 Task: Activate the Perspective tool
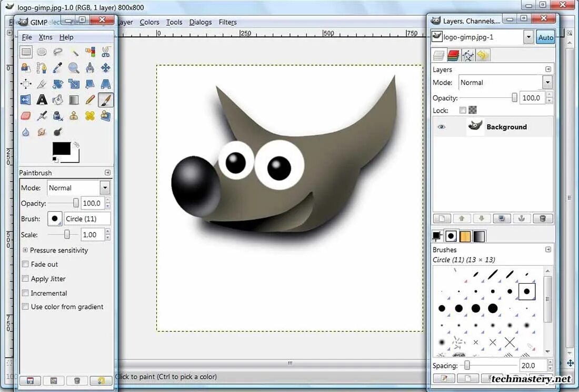pyautogui.click(x=106, y=84)
